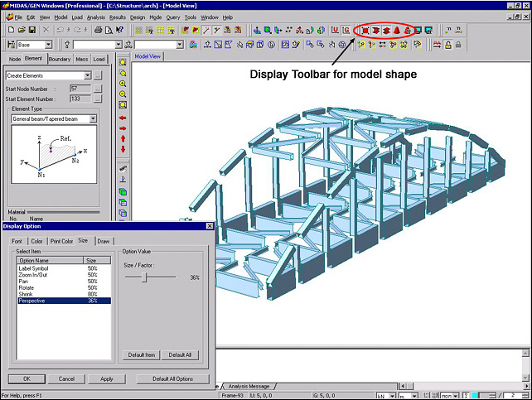Image resolution: width=532 pixels, height=400 pixels.
Task: Open Print Preview icon
Action: (x=109, y=30)
